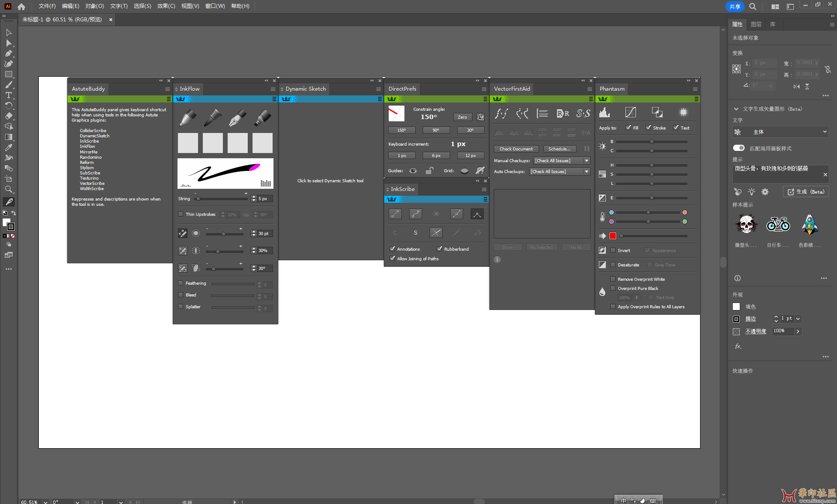Click the Check Document button
The width and height of the screenshot is (837, 504).
click(516, 149)
